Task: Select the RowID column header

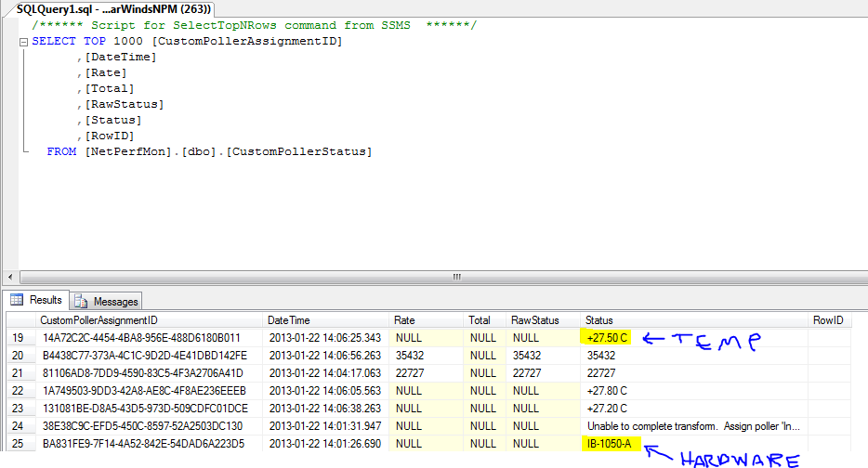Action: click(x=829, y=320)
